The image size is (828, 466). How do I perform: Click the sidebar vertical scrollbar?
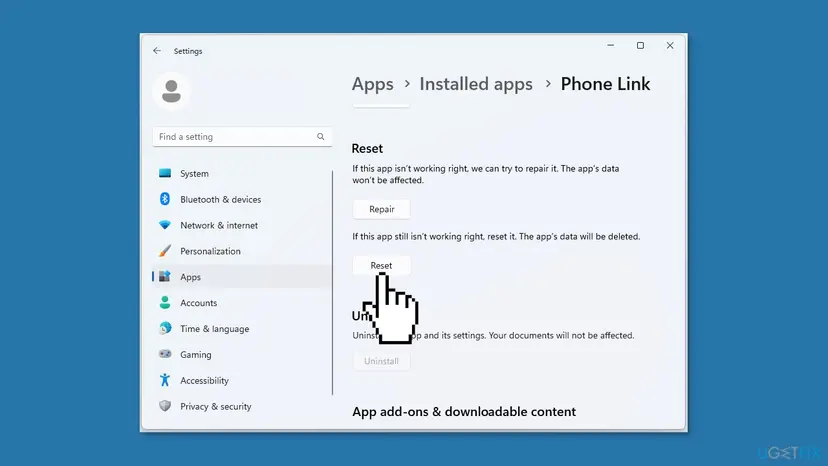pyautogui.click(x=332, y=282)
